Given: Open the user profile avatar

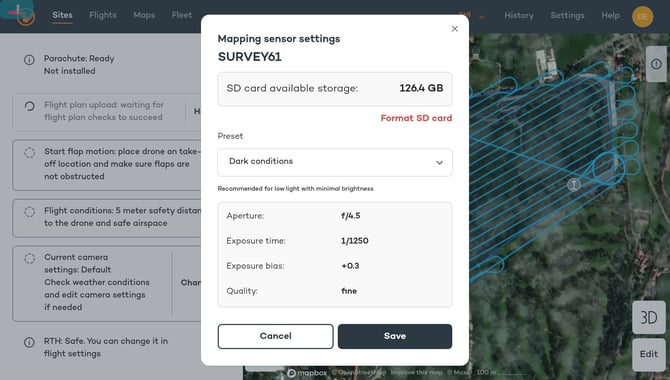Looking at the screenshot, I should [643, 17].
